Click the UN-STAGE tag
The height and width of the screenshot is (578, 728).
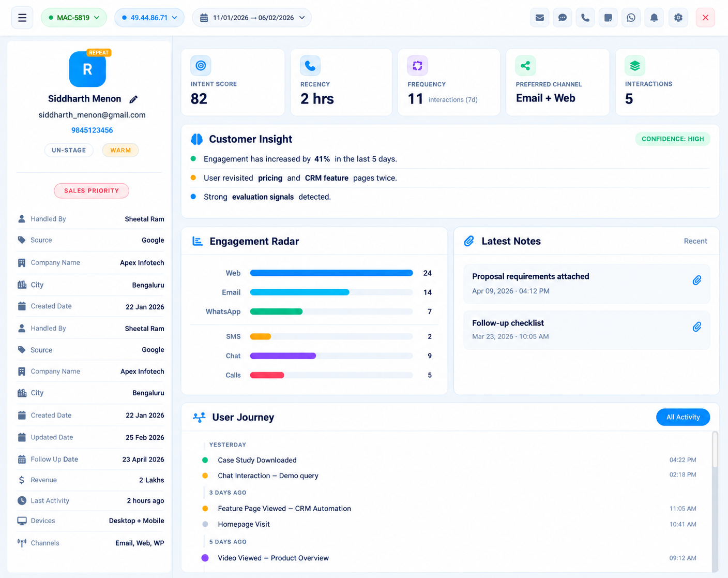coord(69,150)
